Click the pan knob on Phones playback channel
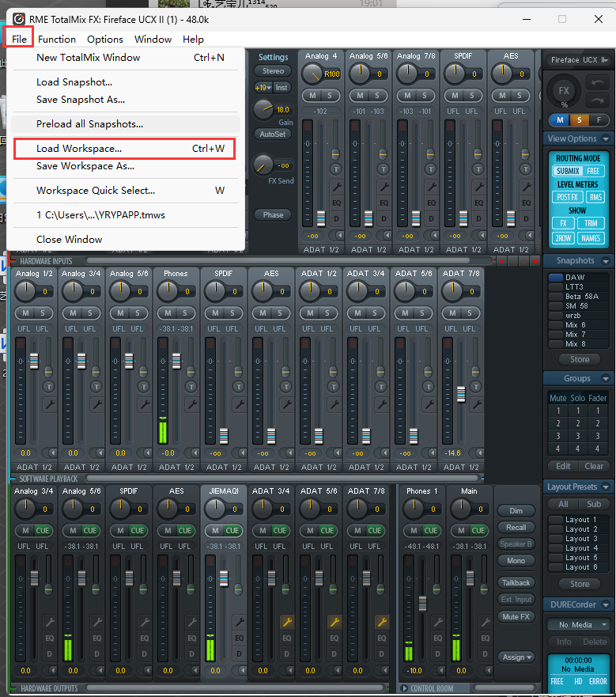The height and width of the screenshot is (697, 616). click(x=168, y=290)
